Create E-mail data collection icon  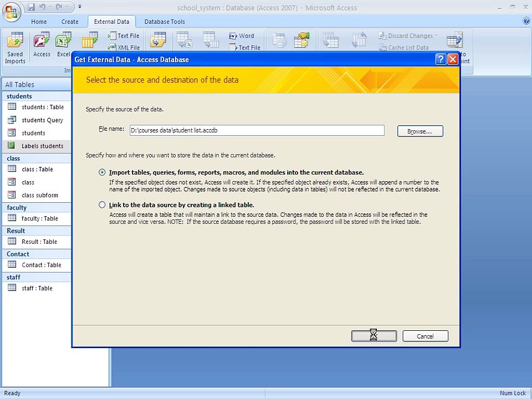click(x=278, y=40)
